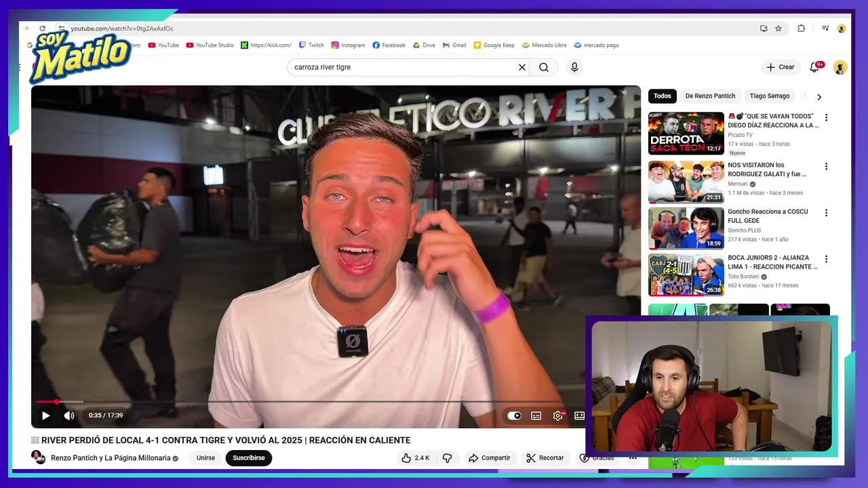This screenshot has width=868, height=488.
Task: Select the Todos filter chip
Action: [x=663, y=96]
